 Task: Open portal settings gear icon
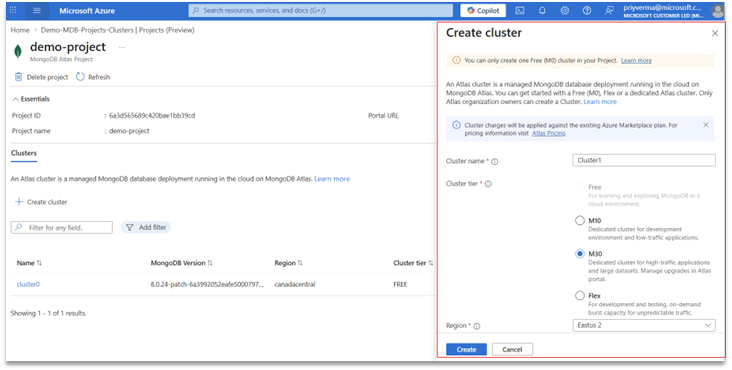click(564, 10)
